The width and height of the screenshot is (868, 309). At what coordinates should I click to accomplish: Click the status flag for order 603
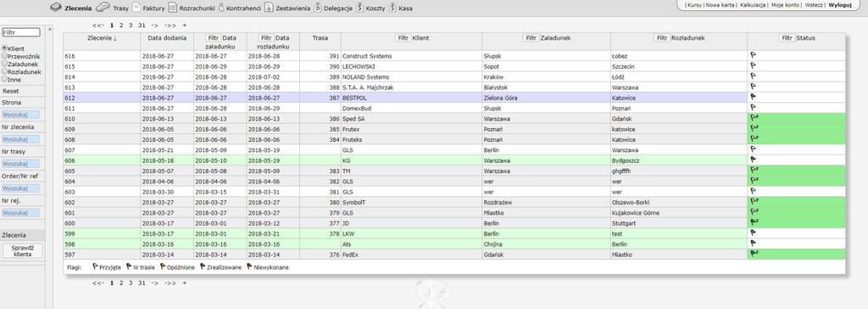click(x=753, y=191)
